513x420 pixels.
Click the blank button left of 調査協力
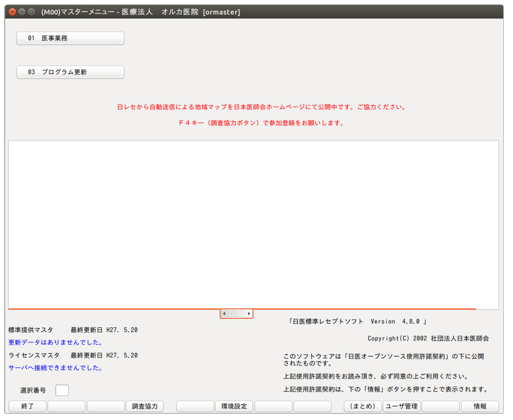point(106,406)
